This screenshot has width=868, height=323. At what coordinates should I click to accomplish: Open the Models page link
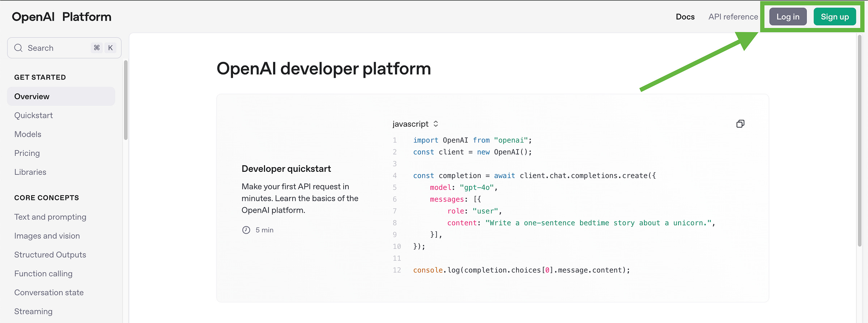click(28, 134)
